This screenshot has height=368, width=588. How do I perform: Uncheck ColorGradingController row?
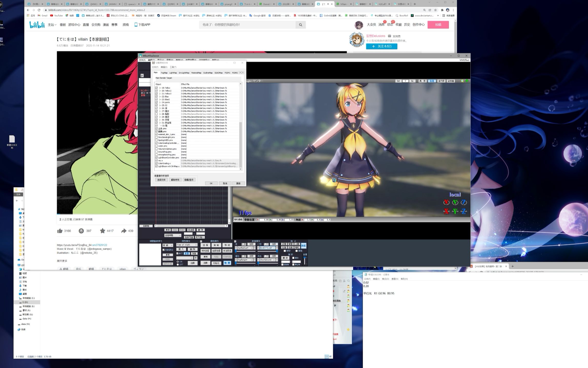coord(156,143)
